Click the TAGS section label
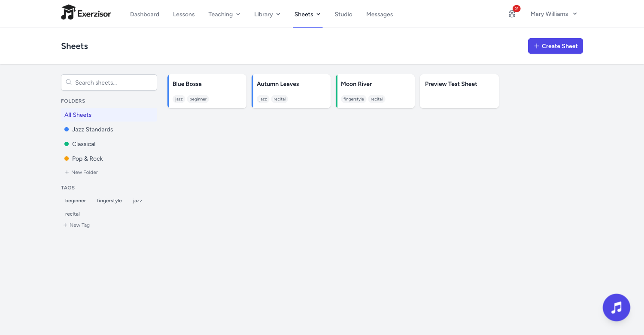 tap(68, 188)
